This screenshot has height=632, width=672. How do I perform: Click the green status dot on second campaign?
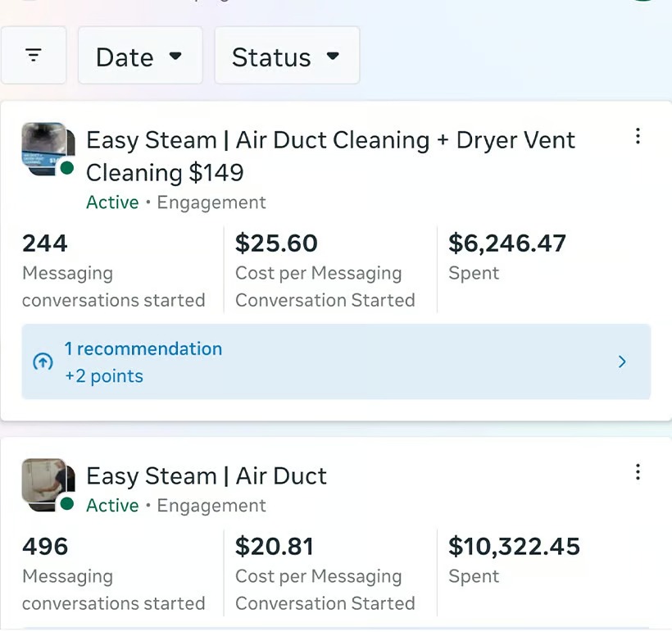(x=67, y=502)
